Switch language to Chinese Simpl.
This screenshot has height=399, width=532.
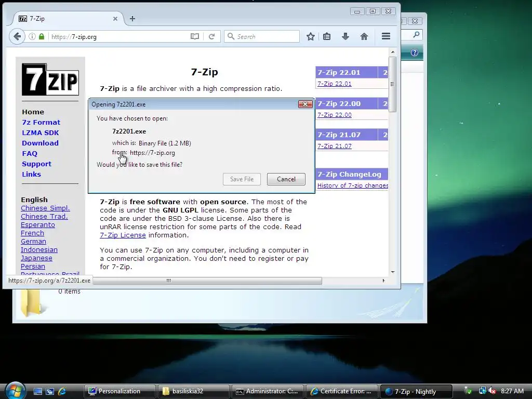[45, 208]
